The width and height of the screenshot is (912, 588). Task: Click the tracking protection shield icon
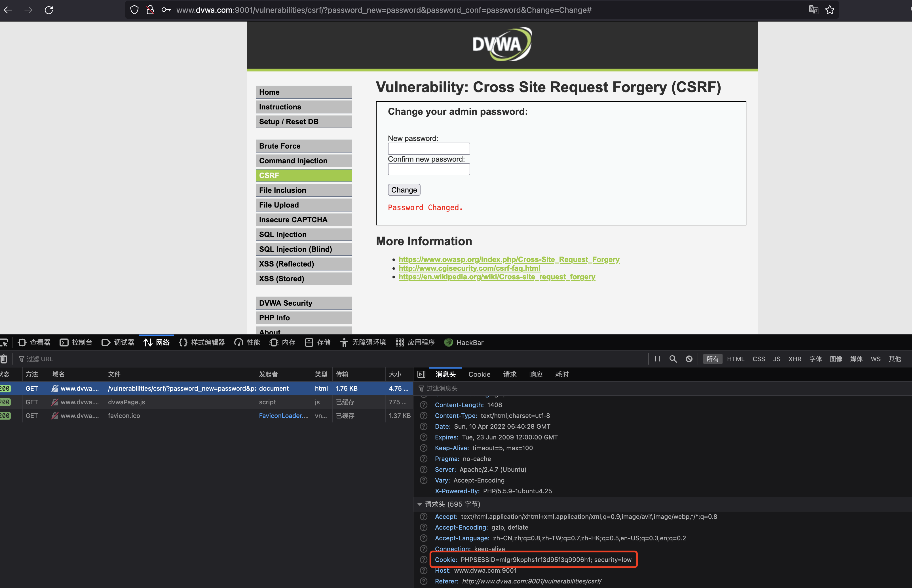(x=134, y=10)
